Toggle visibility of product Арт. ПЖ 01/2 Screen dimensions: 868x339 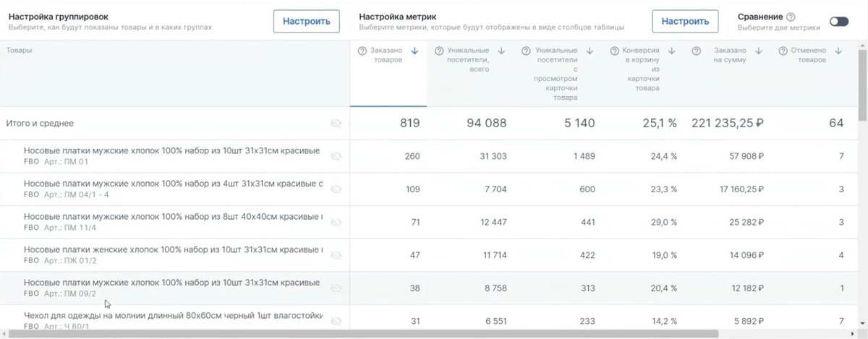click(336, 254)
